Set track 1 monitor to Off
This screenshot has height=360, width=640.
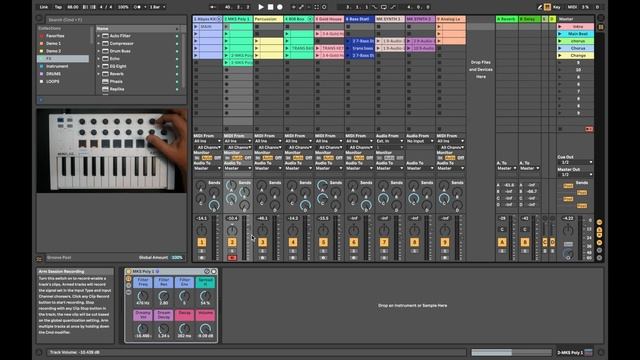point(218,158)
